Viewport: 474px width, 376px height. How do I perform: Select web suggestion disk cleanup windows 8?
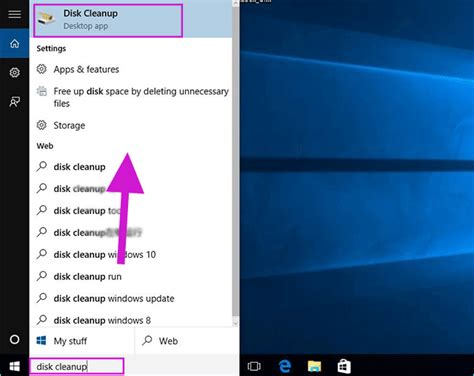point(132,320)
